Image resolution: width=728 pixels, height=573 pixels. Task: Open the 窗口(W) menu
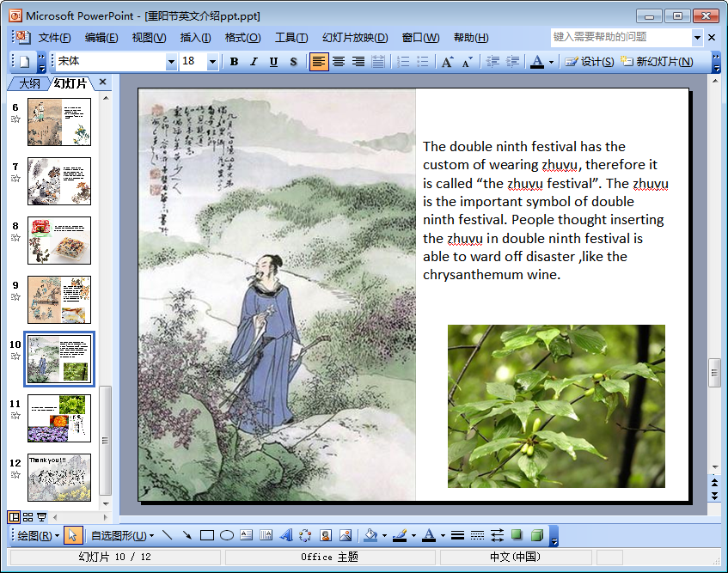[420, 38]
